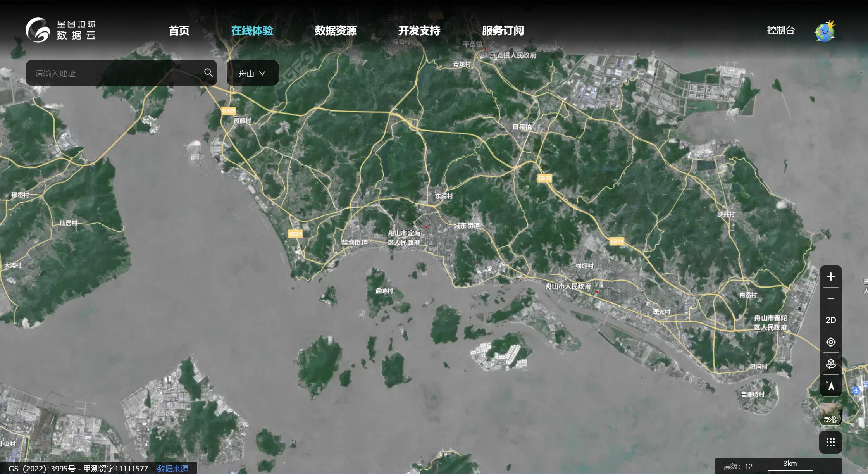Click the 干览镇人民政府 label
Viewport: 868px width, 474px height.
(513, 55)
